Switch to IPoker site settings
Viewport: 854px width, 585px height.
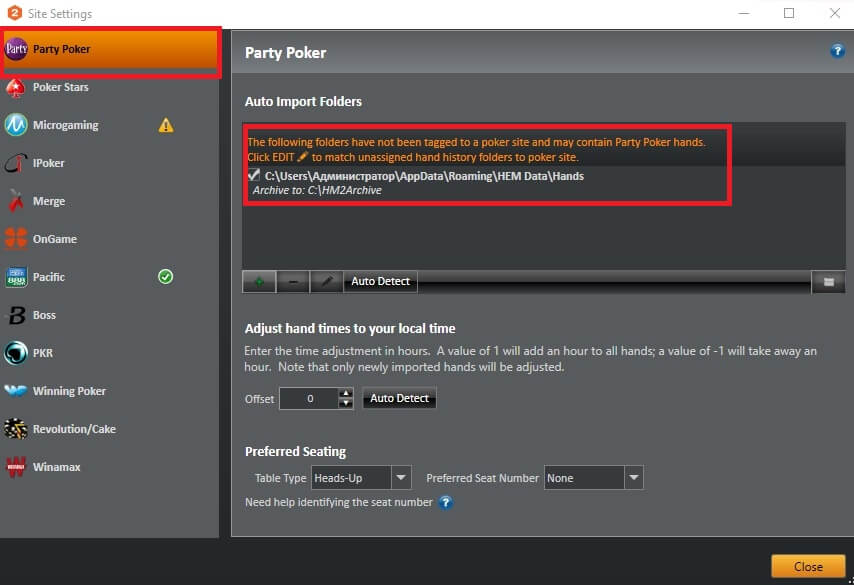tap(109, 163)
